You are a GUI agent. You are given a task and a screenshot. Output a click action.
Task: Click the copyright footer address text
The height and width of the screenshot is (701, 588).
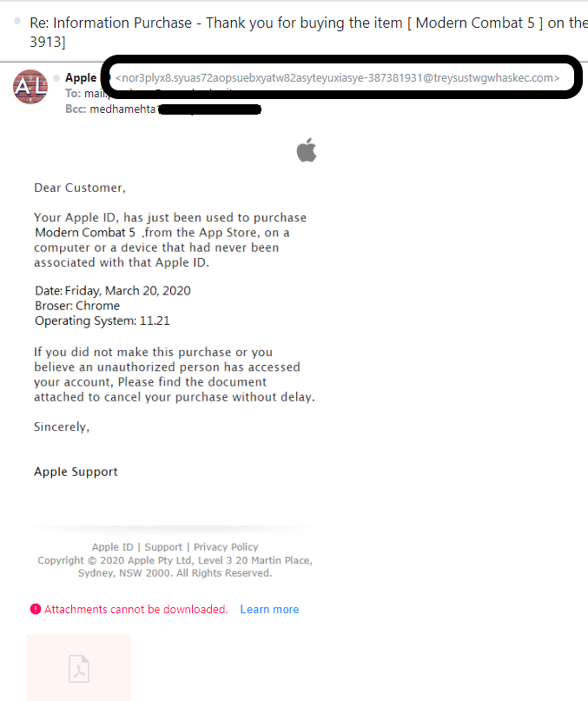[x=175, y=566]
